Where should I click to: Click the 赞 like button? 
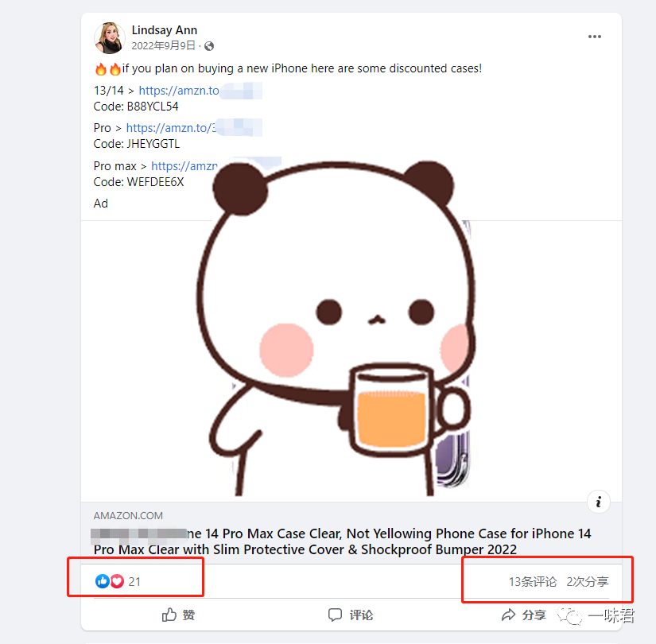[x=179, y=615]
